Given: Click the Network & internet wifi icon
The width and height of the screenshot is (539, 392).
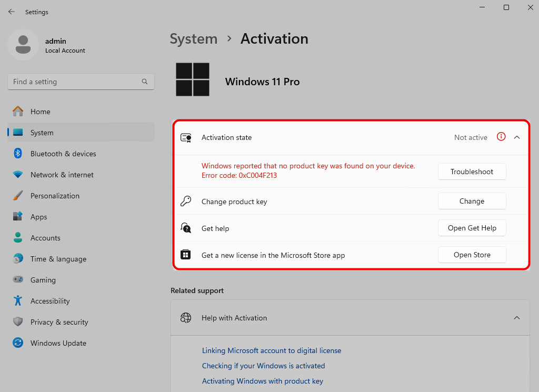Looking at the screenshot, I should tap(18, 175).
